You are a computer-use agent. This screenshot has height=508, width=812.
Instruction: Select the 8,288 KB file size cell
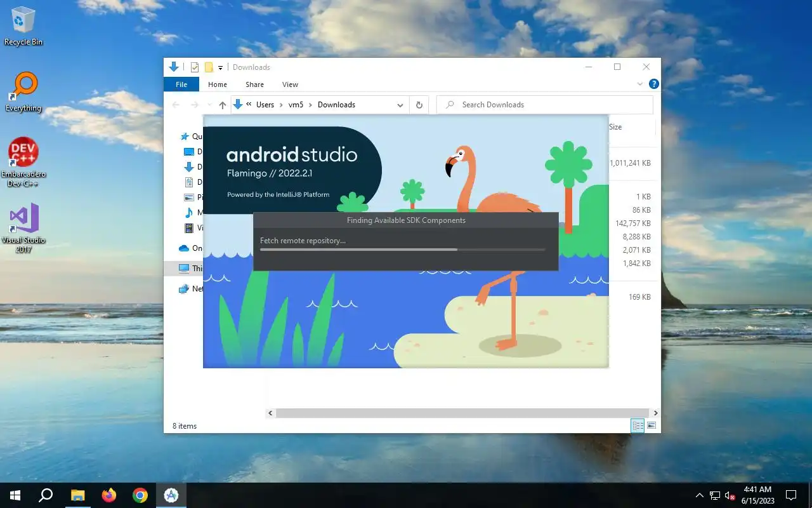pos(636,237)
